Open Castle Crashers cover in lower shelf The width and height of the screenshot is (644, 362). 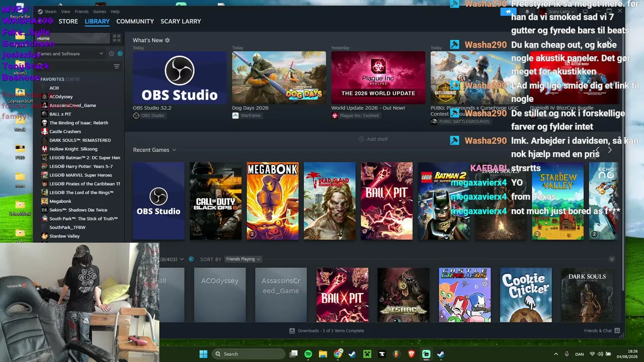pyautogui.click(x=465, y=295)
